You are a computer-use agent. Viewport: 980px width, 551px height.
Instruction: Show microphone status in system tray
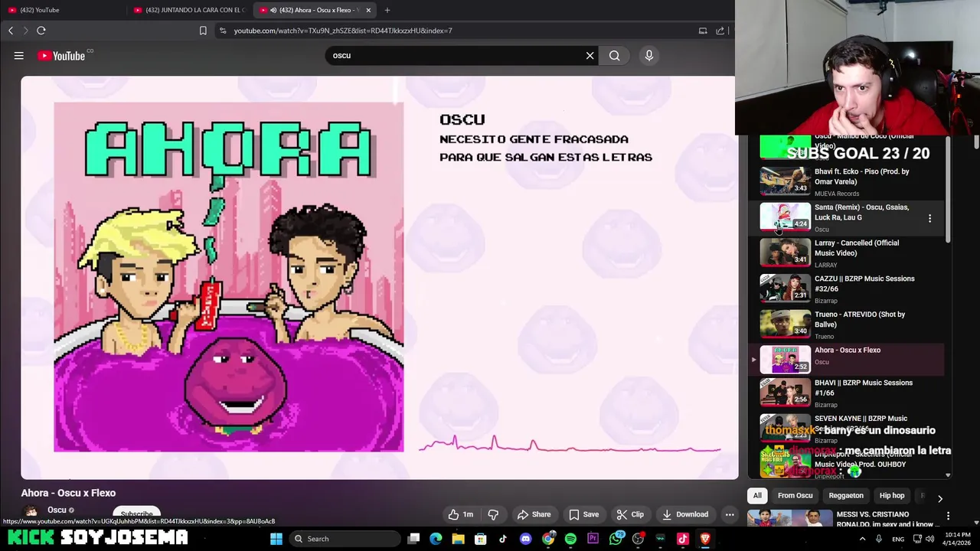coord(879,539)
